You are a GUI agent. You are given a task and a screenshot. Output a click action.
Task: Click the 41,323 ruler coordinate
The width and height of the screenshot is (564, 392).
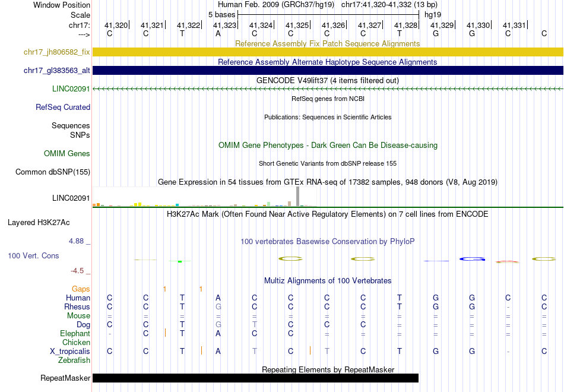(x=224, y=25)
